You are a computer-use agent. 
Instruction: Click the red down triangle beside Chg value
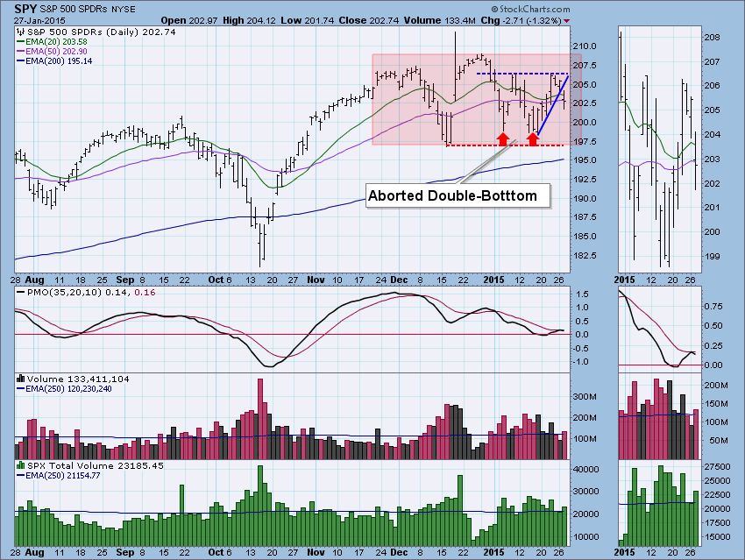click(566, 21)
